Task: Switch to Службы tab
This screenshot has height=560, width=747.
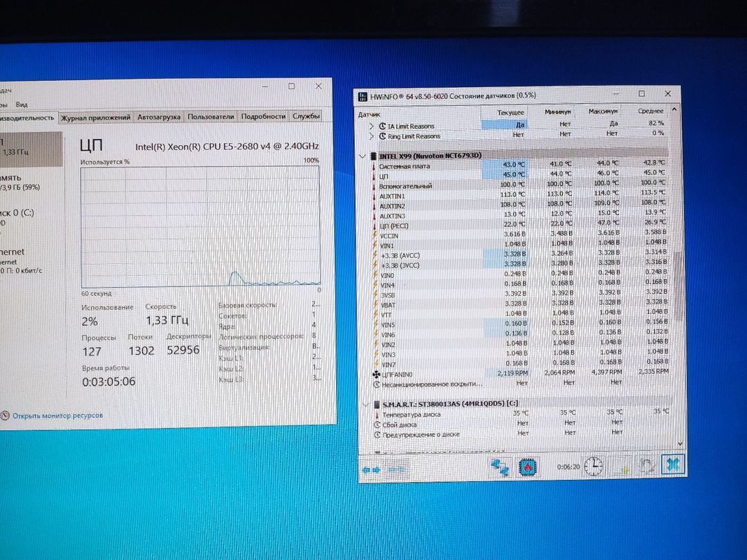Action: [x=306, y=115]
